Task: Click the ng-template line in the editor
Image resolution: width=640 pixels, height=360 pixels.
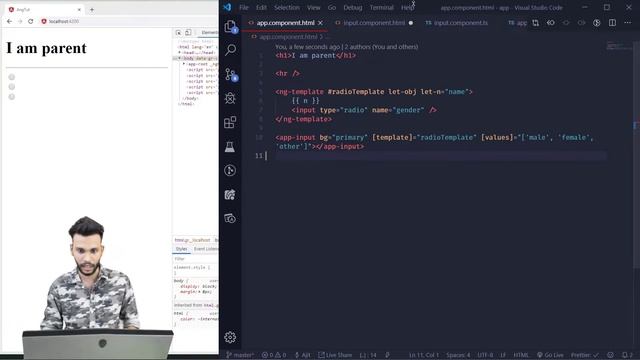Action: 373,92
